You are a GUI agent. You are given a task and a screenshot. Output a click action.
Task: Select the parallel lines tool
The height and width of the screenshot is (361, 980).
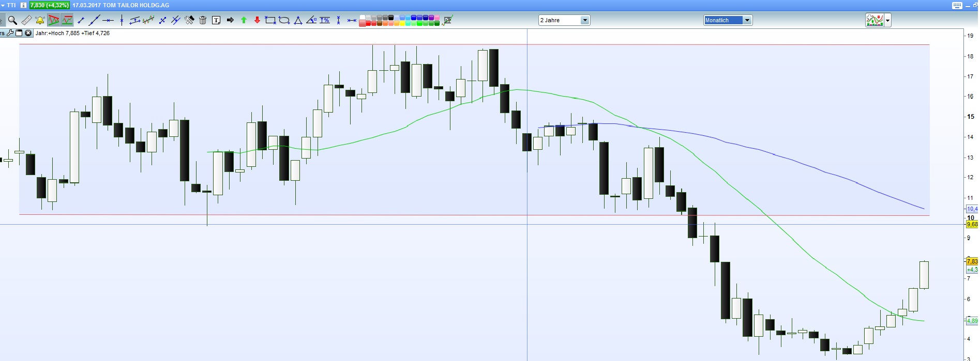176,20
